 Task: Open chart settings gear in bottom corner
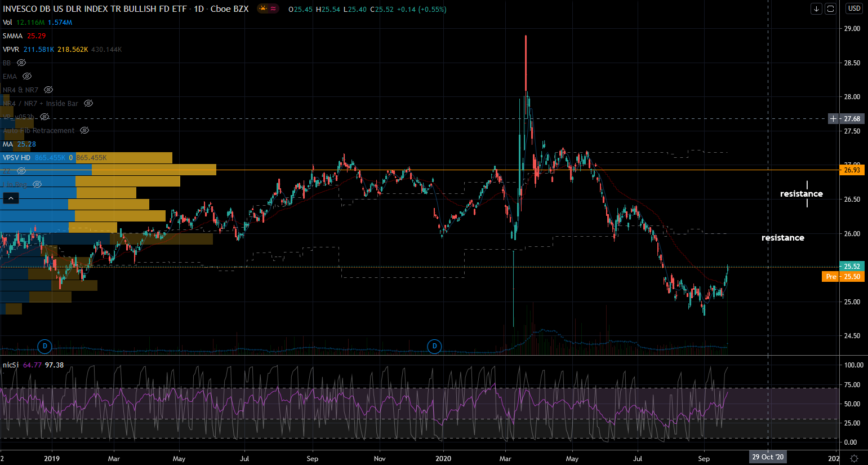click(854, 458)
